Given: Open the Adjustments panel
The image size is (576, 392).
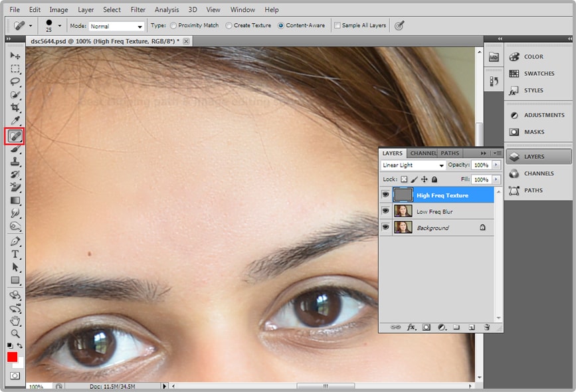Looking at the screenshot, I should point(543,114).
